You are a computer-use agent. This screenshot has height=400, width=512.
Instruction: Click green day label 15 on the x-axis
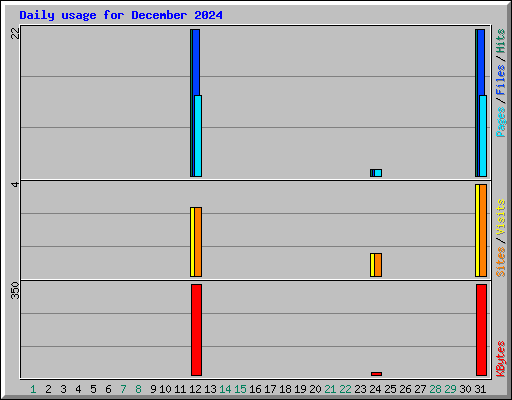pyautogui.click(x=240, y=389)
